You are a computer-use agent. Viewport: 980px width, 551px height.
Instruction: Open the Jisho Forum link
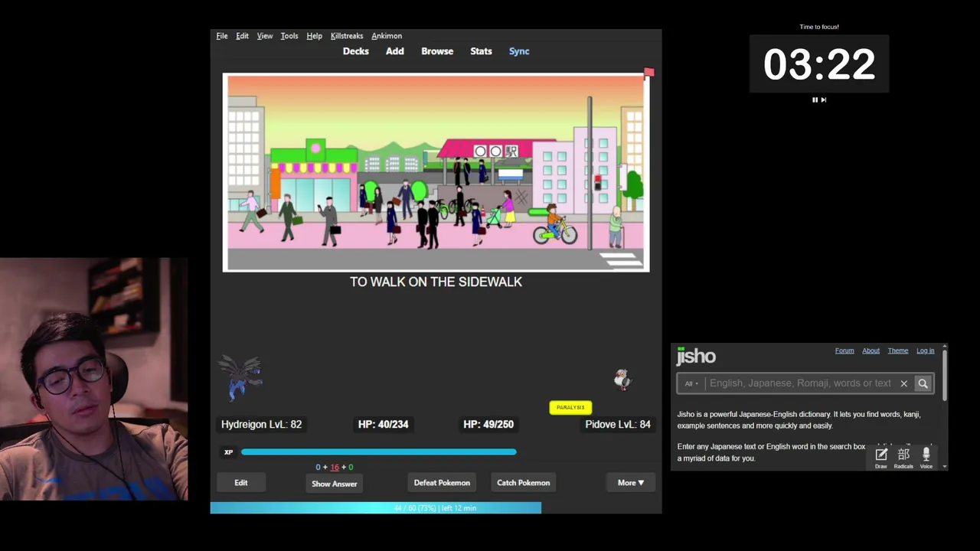pos(844,350)
